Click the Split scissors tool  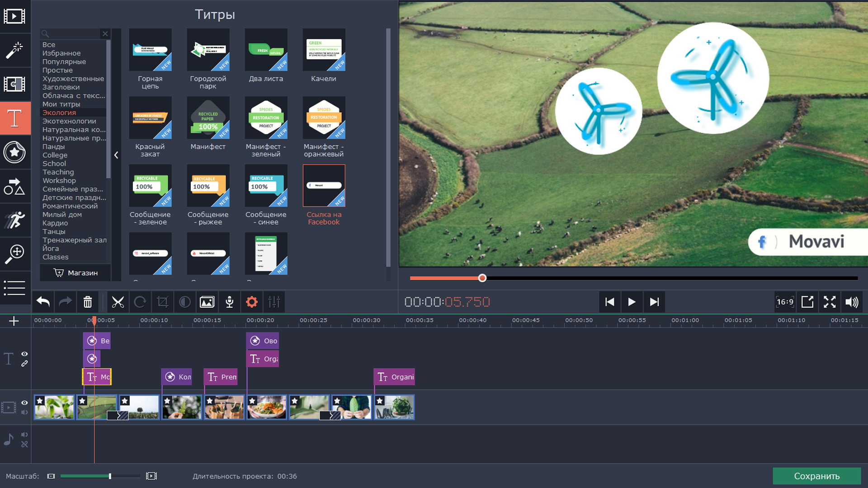[x=118, y=302]
